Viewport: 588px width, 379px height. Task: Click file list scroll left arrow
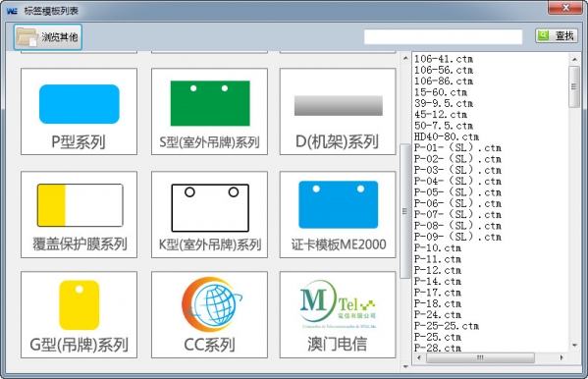tap(419, 358)
